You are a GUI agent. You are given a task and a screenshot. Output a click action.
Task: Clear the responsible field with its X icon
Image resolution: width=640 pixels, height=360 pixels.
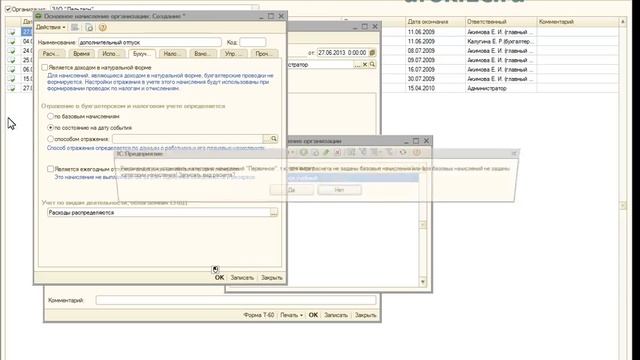(x=365, y=64)
